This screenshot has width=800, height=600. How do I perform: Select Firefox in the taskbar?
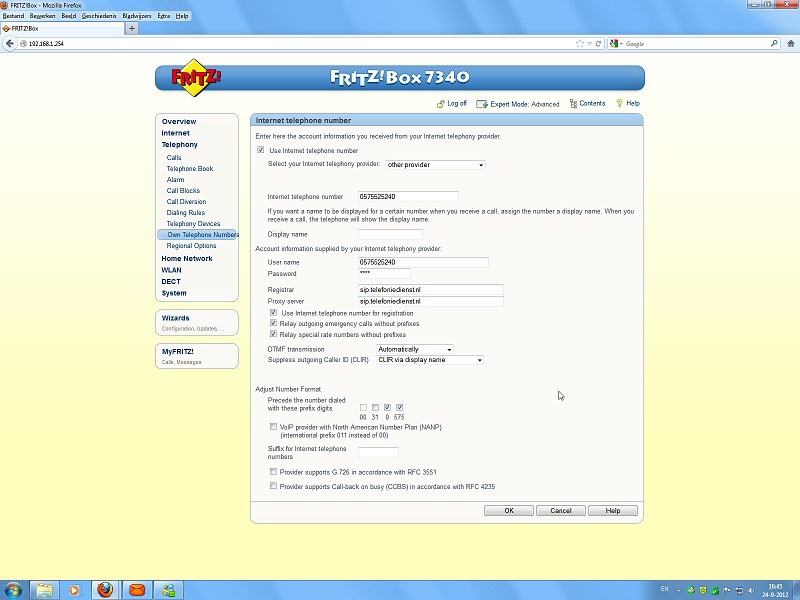click(105, 590)
